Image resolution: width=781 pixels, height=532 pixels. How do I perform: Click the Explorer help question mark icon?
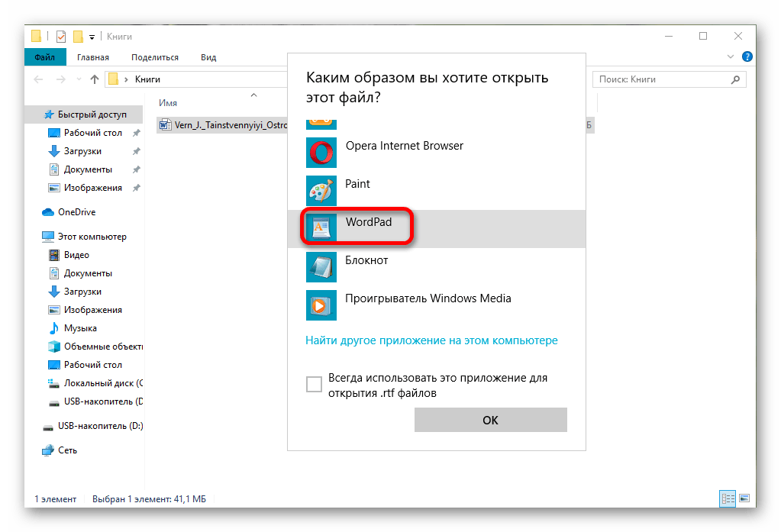747,56
